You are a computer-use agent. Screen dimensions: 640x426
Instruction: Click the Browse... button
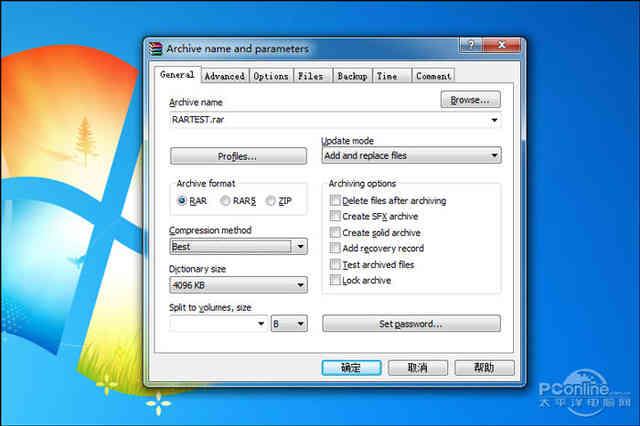pos(470,100)
